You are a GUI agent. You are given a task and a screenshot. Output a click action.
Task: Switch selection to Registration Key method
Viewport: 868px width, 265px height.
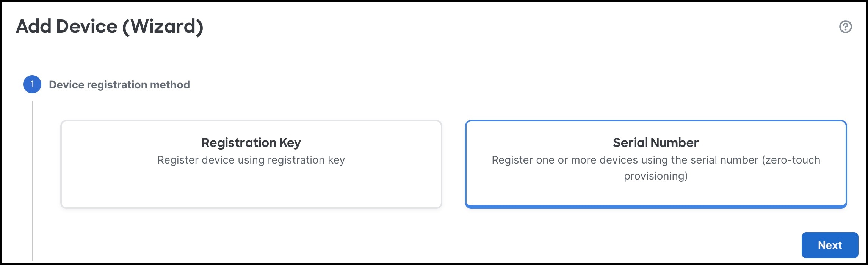251,164
